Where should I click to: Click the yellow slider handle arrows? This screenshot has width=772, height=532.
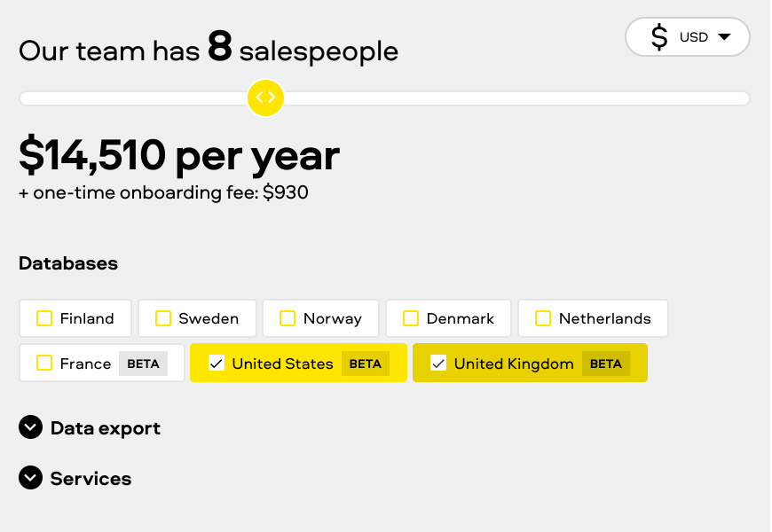pos(265,98)
